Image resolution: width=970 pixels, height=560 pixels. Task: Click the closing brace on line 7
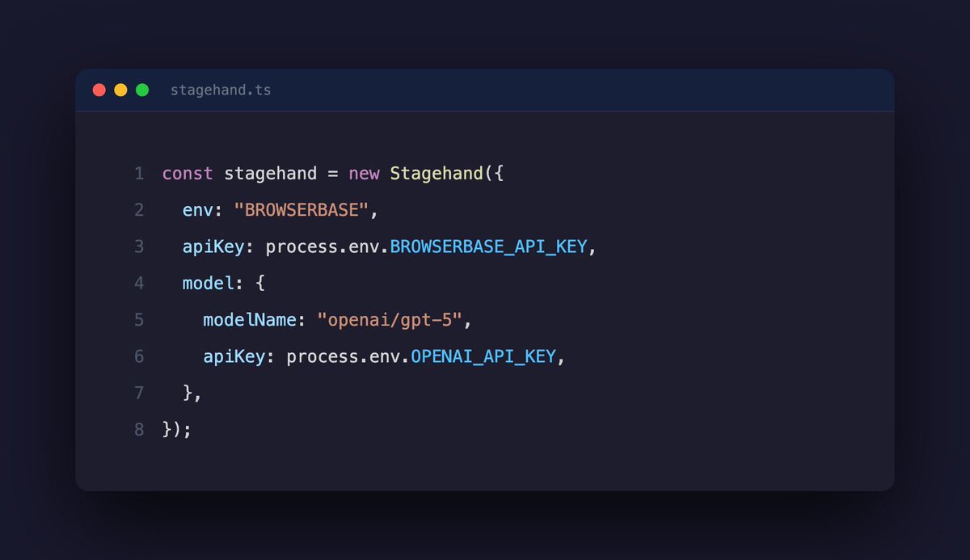click(x=188, y=393)
